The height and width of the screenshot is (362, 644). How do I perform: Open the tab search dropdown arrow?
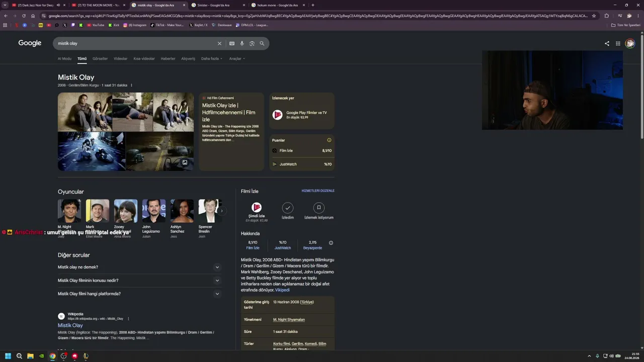(x=6, y=5)
